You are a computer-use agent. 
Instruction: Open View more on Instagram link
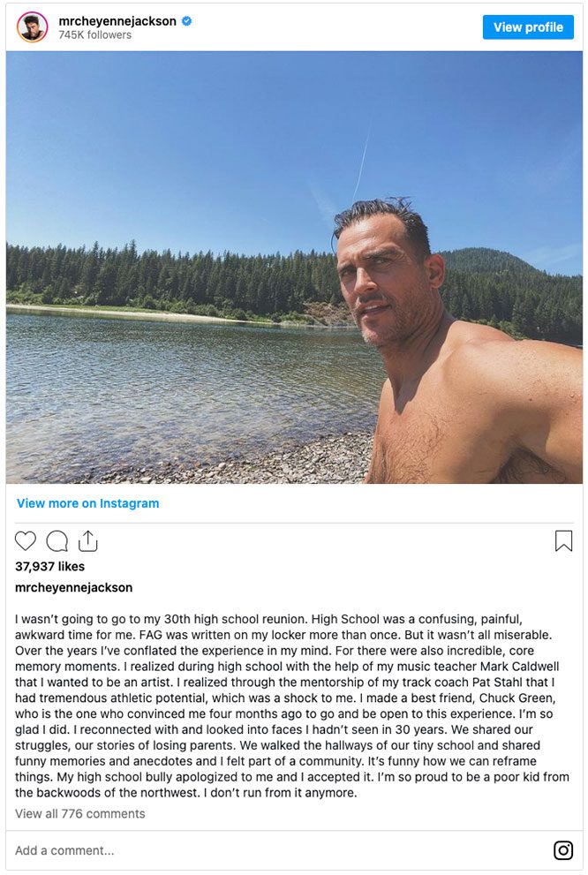coord(87,502)
